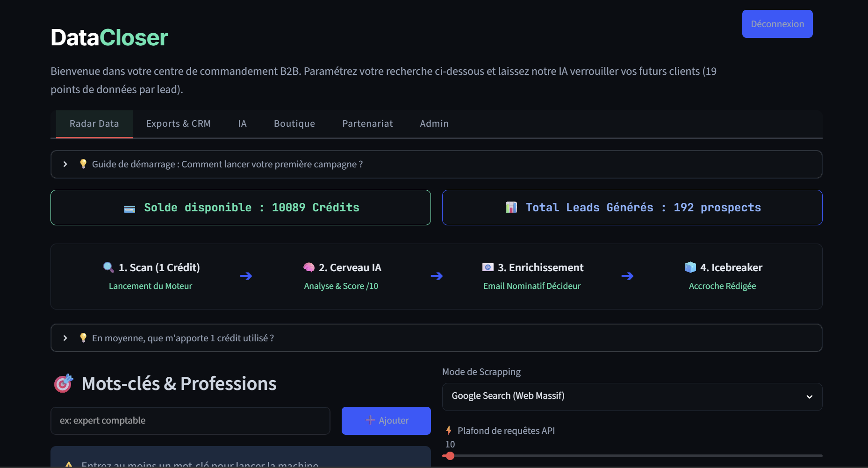Click the arrow between Cerveau IA and Enrichissement

point(437,276)
